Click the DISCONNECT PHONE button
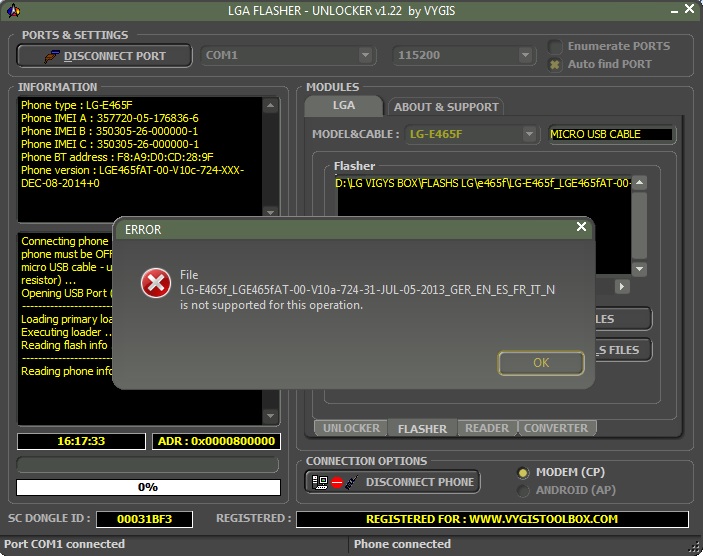 [x=392, y=482]
